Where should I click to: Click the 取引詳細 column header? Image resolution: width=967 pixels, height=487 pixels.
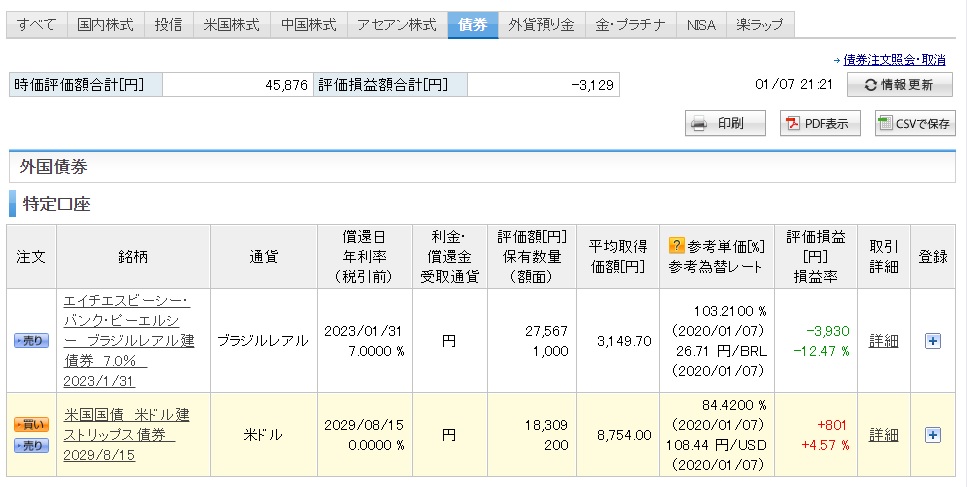pos(884,256)
